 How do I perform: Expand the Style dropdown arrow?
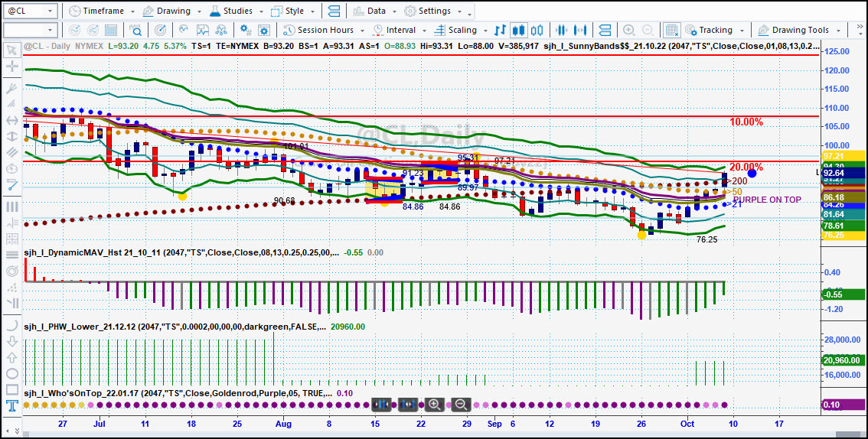click(x=313, y=11)
